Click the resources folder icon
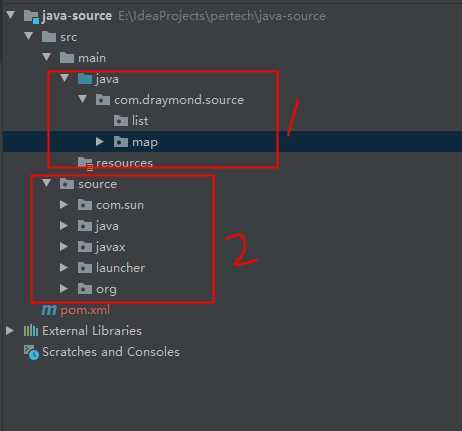This screenshot has height=431, width=462. click(85, 163)
